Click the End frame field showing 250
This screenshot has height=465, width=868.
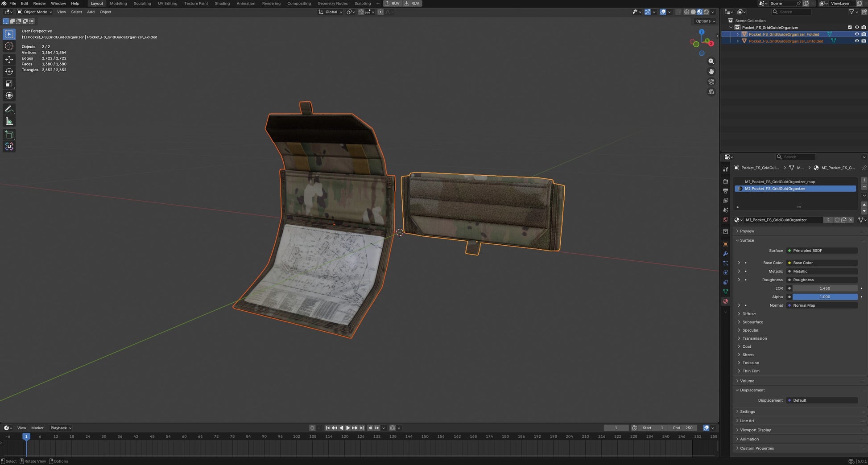coord(682,428)
